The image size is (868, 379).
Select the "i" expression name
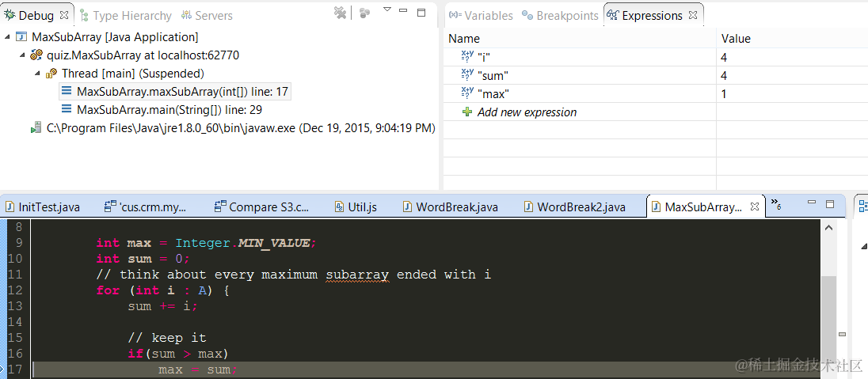coord(485,57)
